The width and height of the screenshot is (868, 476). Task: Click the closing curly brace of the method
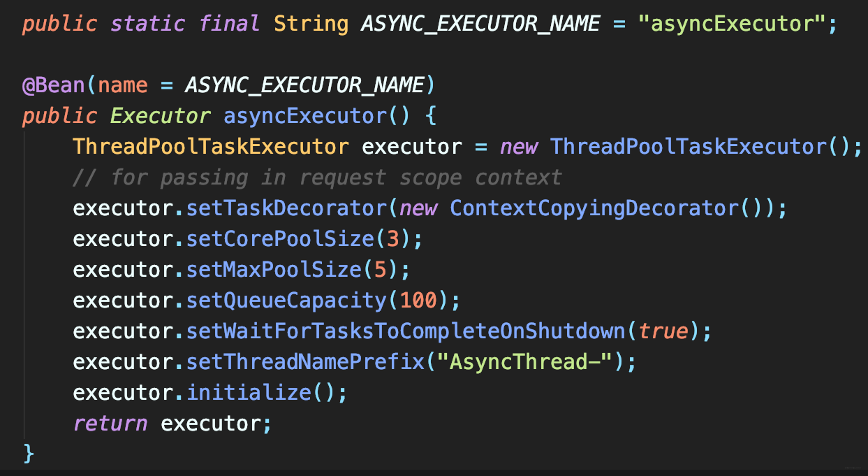pyautogui.click(x=28, y=454)
